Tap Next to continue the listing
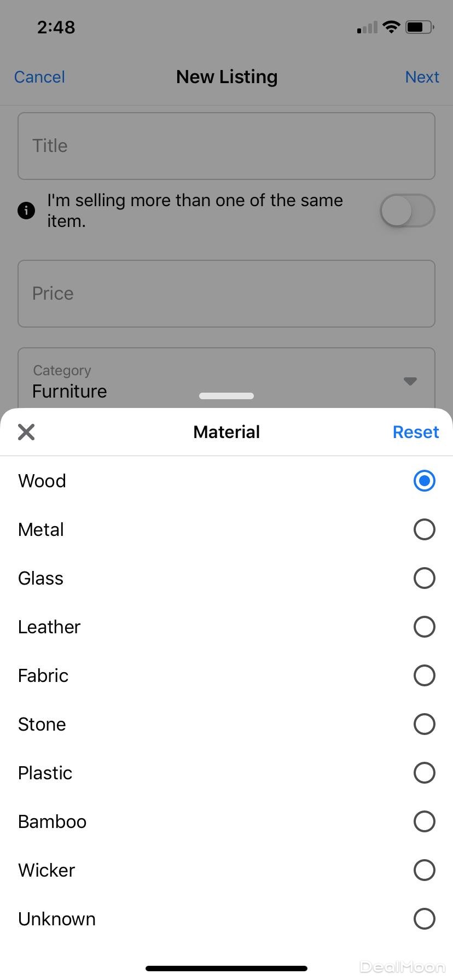This screenshot has height=980, width=453. click(x=422, y=77)
